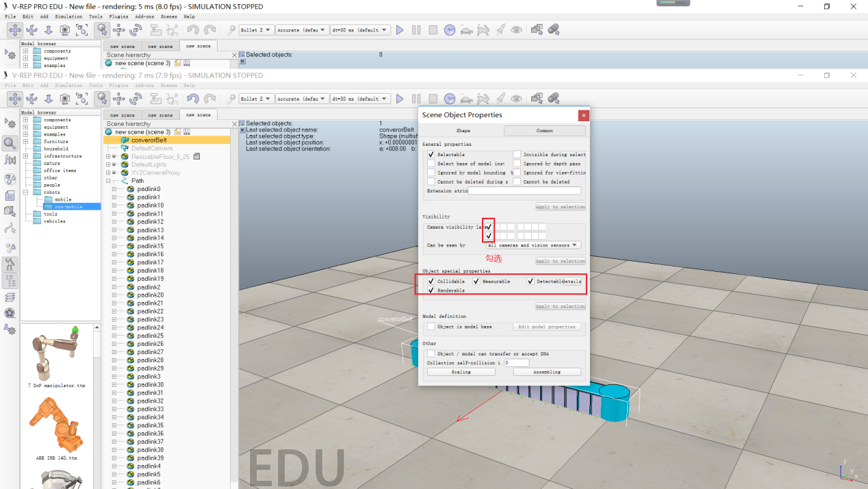
Task: Toggle the Renderable checkbox
Action: (x=431, y=290)
